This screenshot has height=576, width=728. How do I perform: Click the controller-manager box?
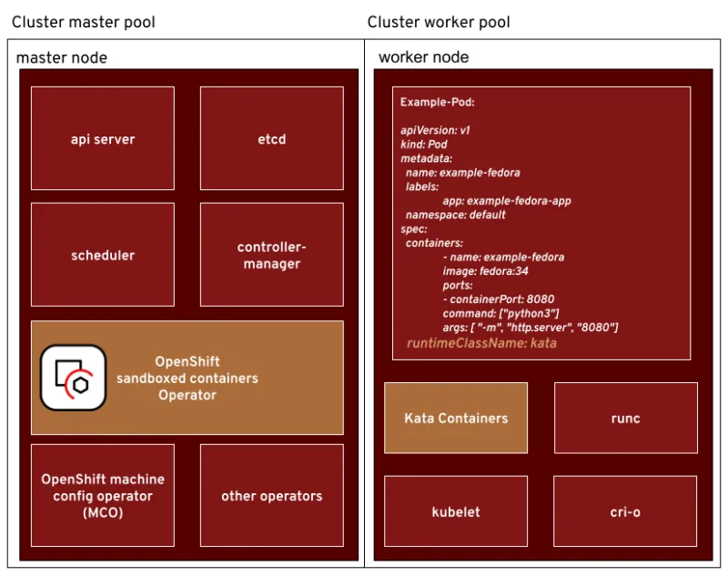(x=272, y=255)
